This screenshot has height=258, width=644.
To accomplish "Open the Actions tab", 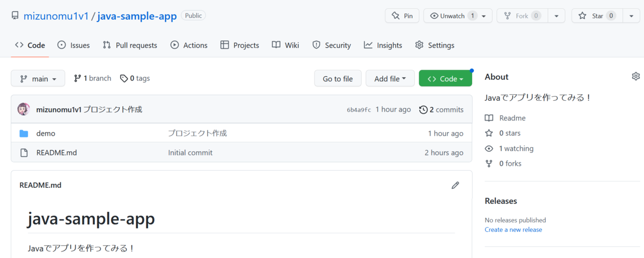I will point(189,45).
